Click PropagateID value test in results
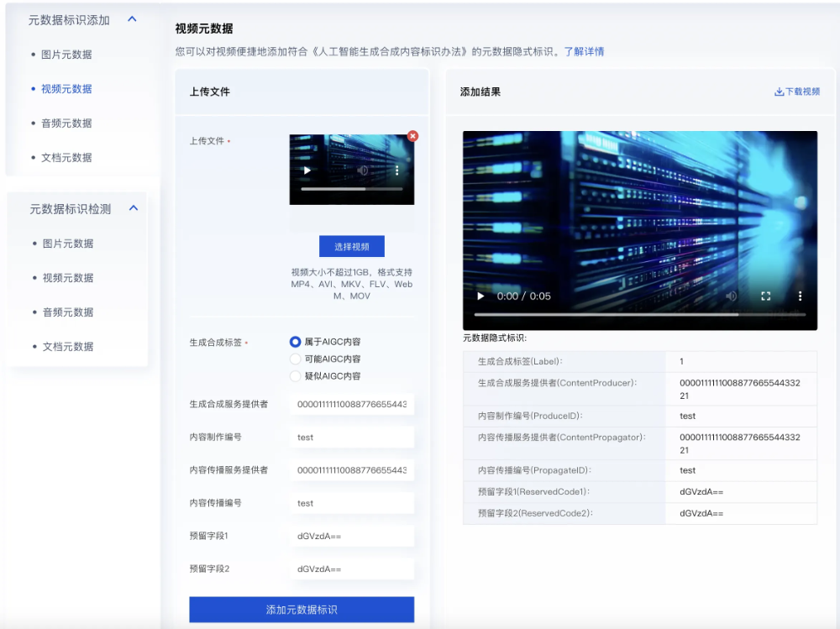Screen dimensions: 840x629 (x=687, y=470)
